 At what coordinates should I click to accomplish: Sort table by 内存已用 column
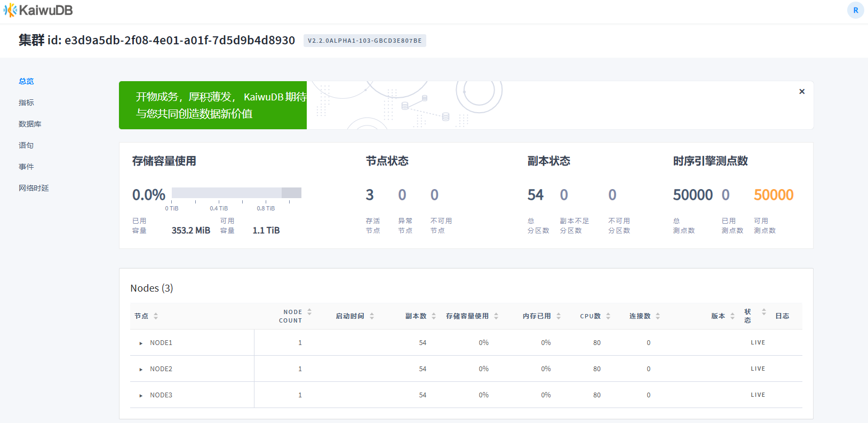point(541,316)
